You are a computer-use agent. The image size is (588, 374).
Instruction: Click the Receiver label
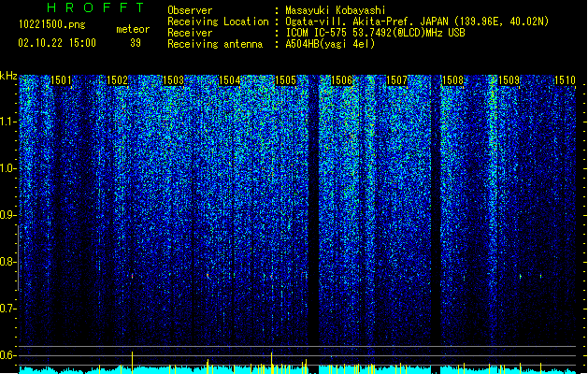[190, 33]
